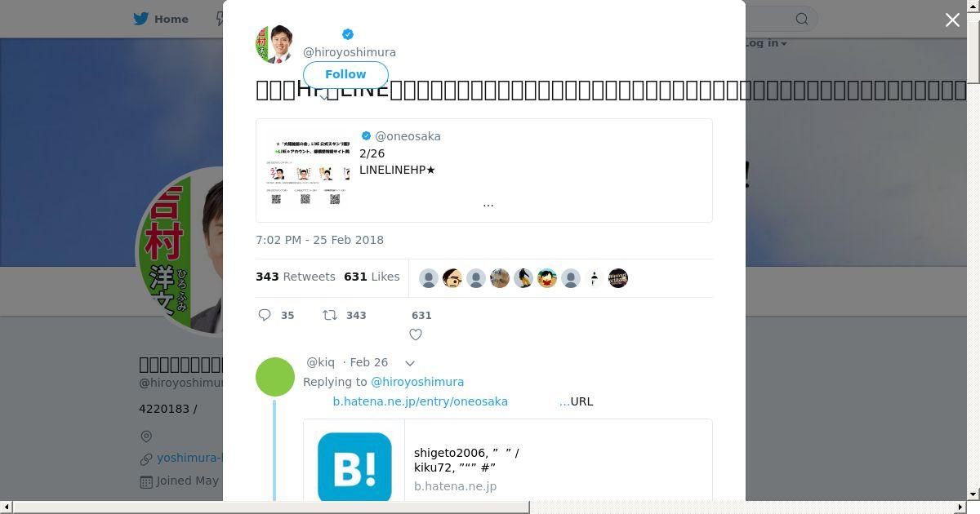
Task: Click the first liker avatar icon
Action: tap(429, 278)
